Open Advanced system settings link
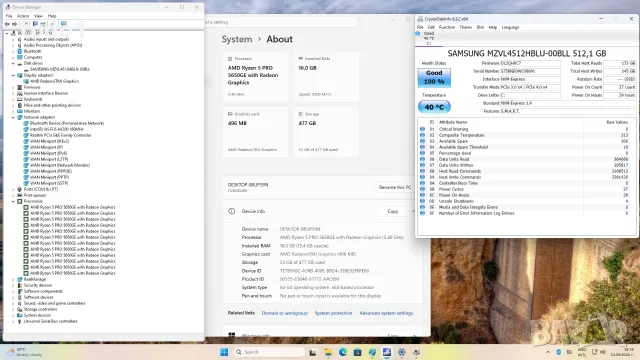640x360 pixels. point(386,313)
